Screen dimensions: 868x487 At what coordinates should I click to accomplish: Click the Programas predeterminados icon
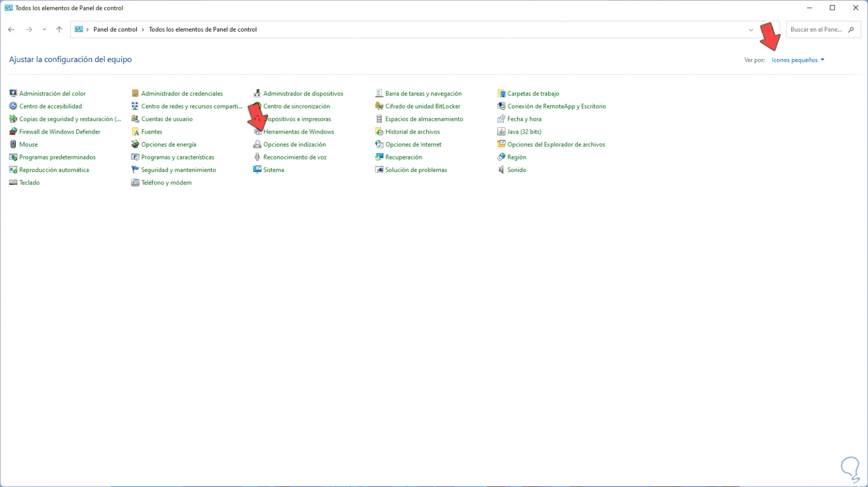(13, 157)
